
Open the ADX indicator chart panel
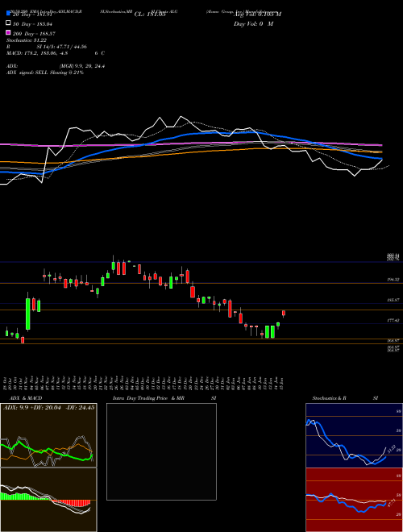[48, 435]
